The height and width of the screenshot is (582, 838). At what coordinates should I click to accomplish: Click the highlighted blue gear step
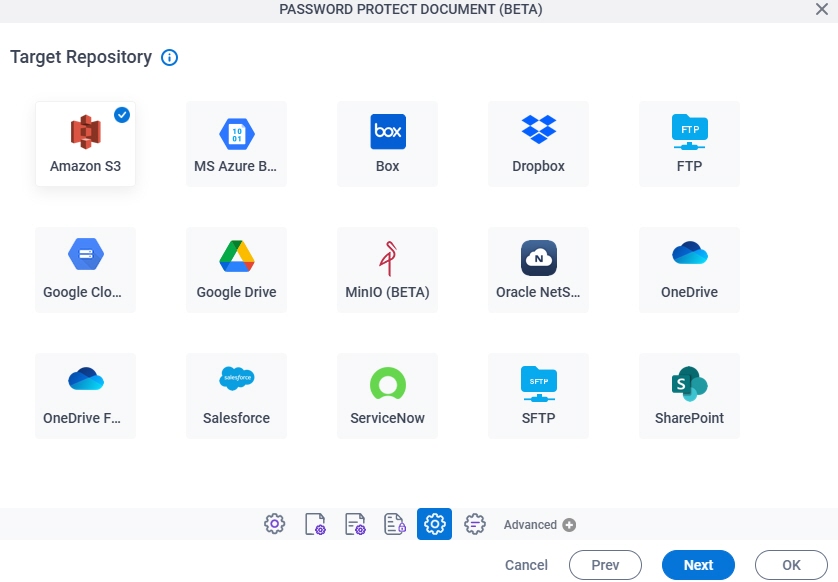(x=434, y=524)
